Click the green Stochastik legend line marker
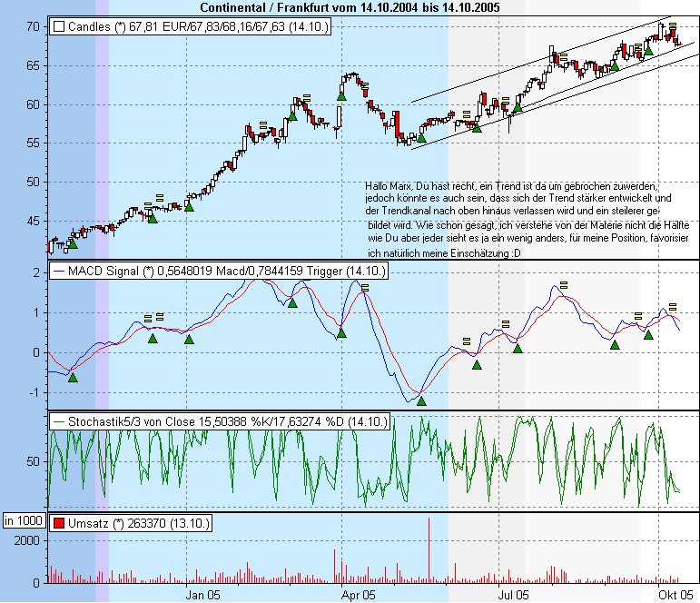Image resolution: width=700 pixels, height=603 pixels. [59, 421]
